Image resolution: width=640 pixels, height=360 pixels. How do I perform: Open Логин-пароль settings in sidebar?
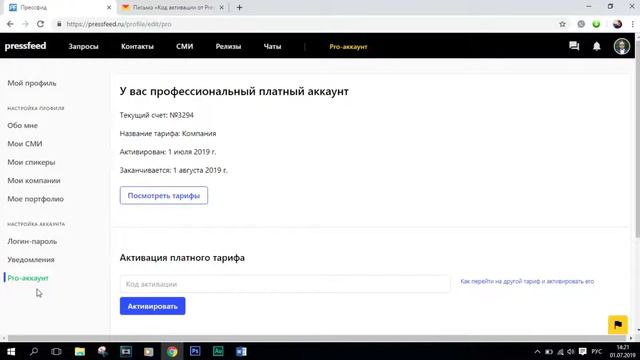(32, 241)
